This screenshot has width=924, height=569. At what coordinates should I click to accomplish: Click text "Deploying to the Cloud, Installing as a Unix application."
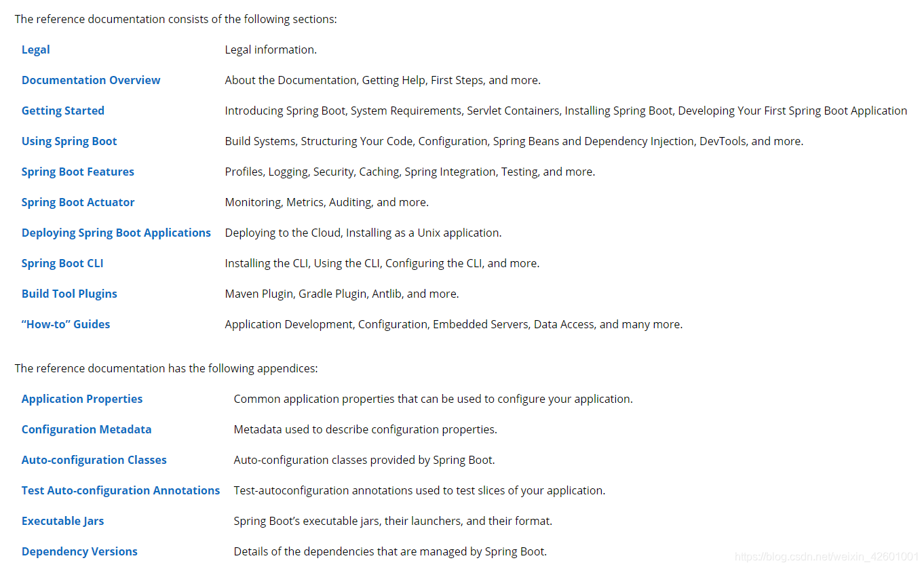[363, 233]
